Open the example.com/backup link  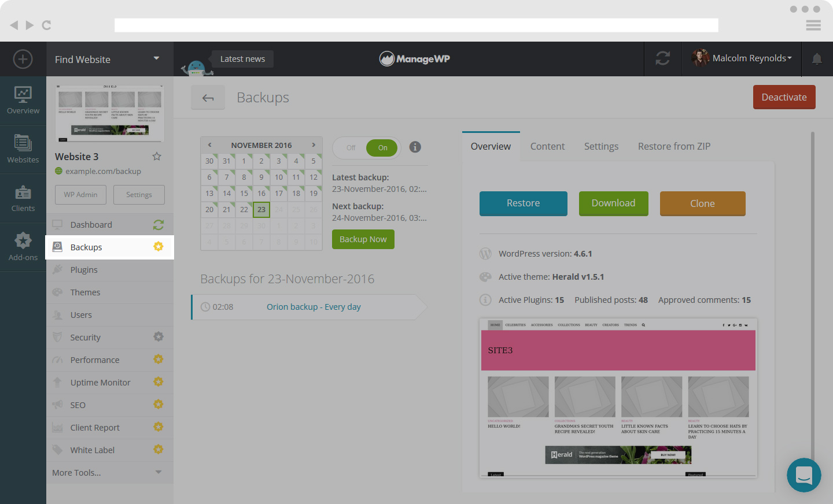(103, 171)
